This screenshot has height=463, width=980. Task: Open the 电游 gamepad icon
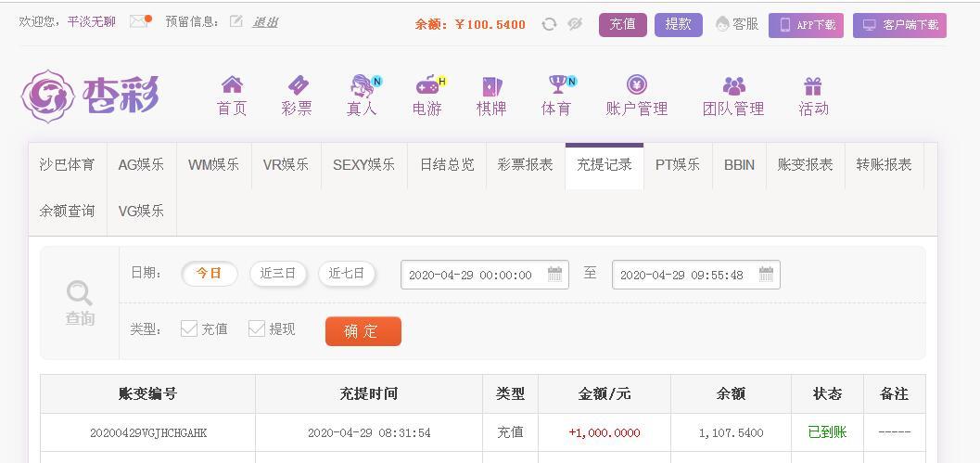click(x=427, y=84)
